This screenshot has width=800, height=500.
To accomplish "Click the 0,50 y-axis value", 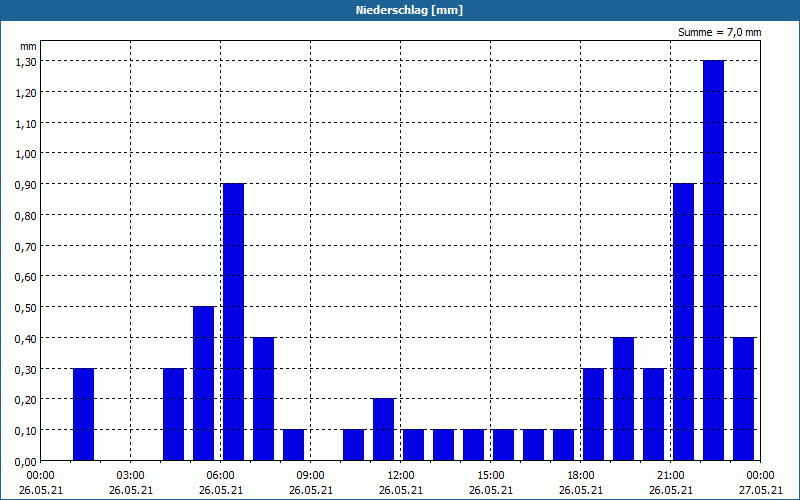I will click(26, 308).
